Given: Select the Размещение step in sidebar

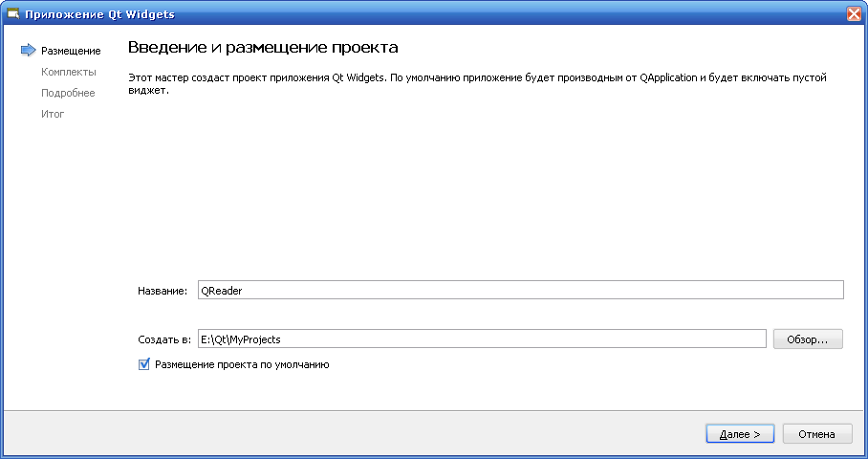Looking at the screenshot, I should click(x=71, y=51).
